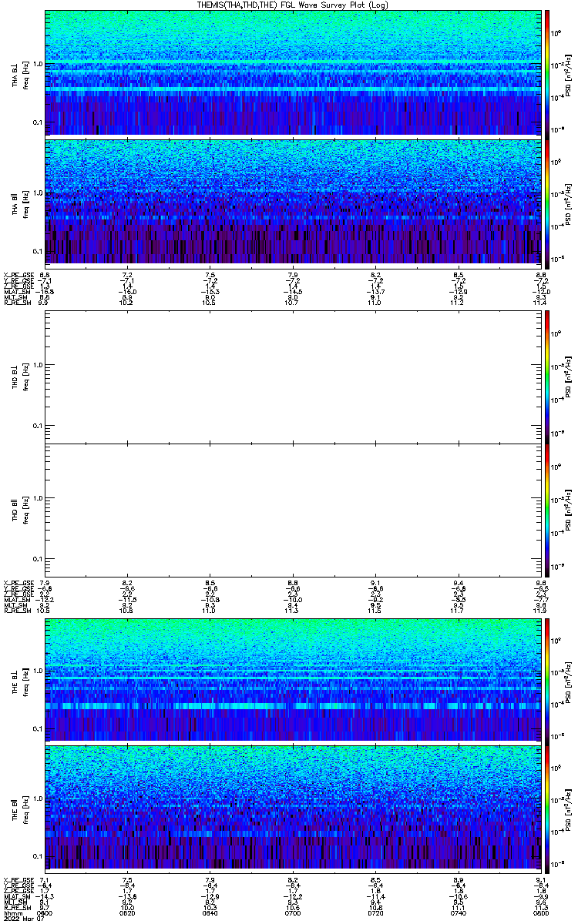Click the plot title THEMIS FGL Wave Survey Plot

tap(291, 5)
